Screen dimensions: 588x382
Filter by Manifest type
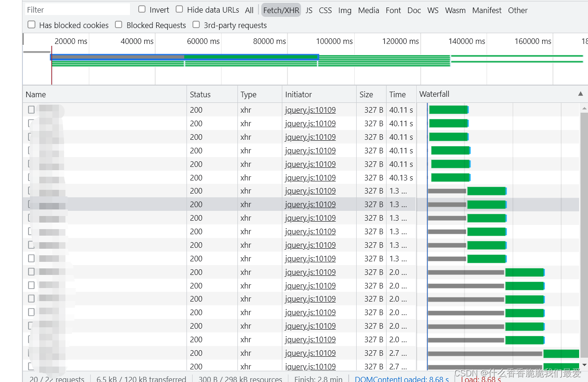click(x=487, y=10)
